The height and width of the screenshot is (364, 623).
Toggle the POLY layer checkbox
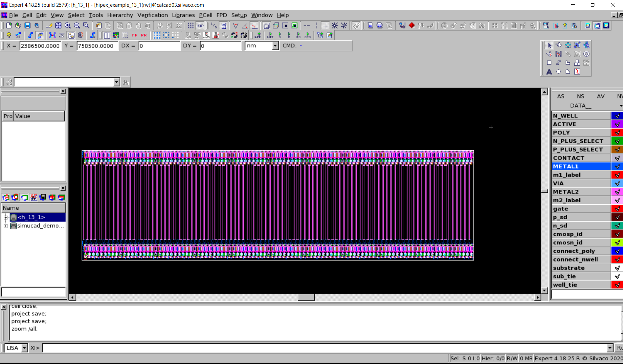(617, 133)
